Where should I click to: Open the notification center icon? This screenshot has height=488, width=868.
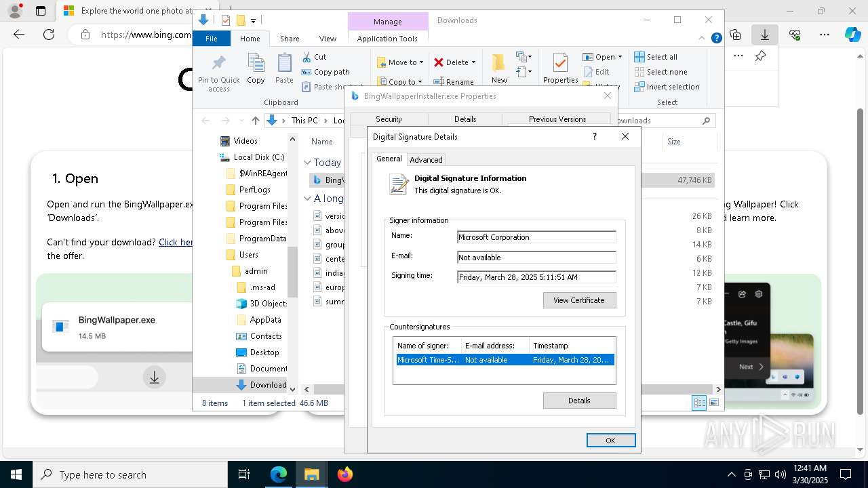(x=846, y=474)
